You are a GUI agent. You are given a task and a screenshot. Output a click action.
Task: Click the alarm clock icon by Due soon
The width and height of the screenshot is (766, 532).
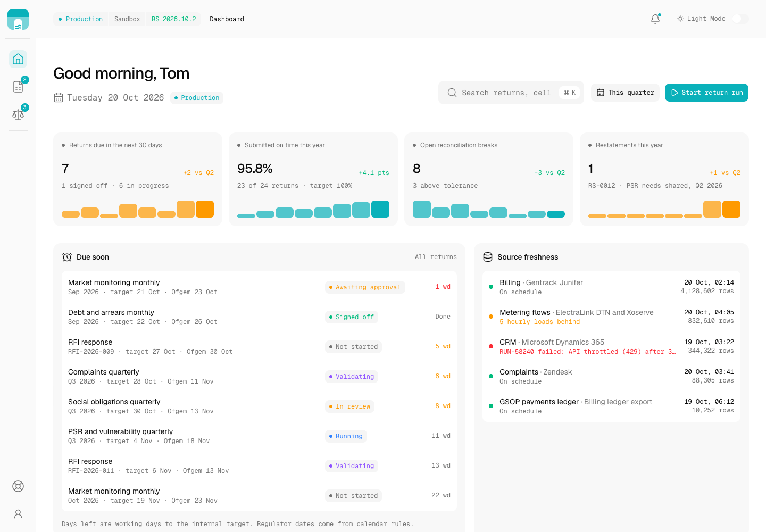click(x=67, y=257)
